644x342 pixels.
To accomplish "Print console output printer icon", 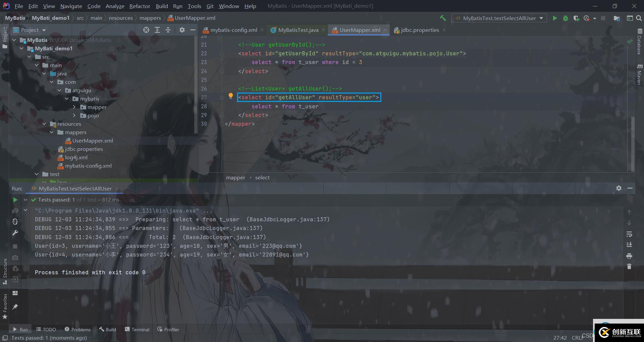I will (x=629, y=256).
